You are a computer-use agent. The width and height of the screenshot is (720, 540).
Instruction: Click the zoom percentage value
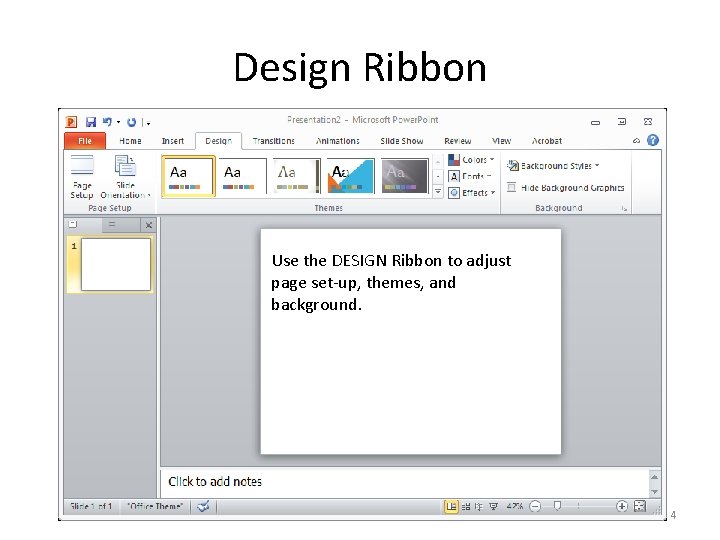tap(514, 506)
